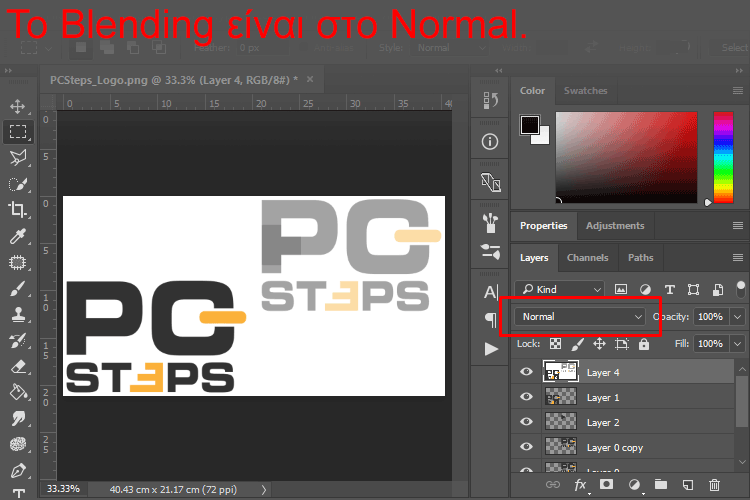The image size is (750, 500).
Task: Hide Layer 4 visibility eye
Action: (x=527, y=372)
